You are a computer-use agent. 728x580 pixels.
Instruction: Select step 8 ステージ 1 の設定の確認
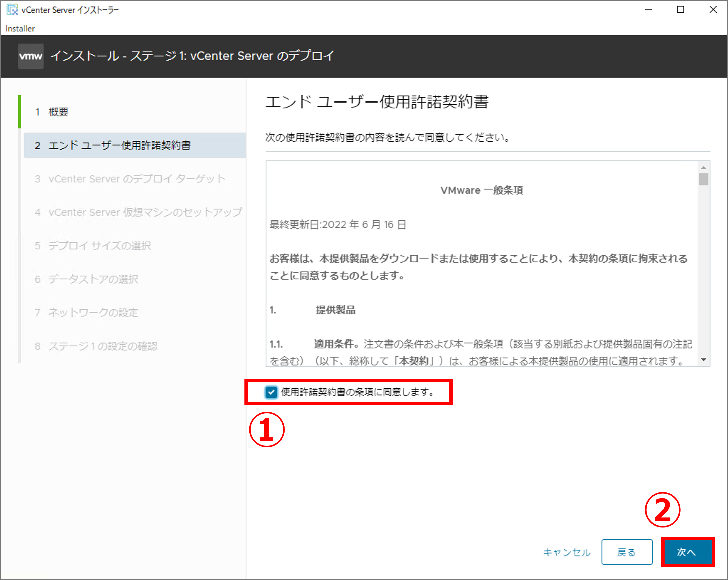(x=135, y=346)
